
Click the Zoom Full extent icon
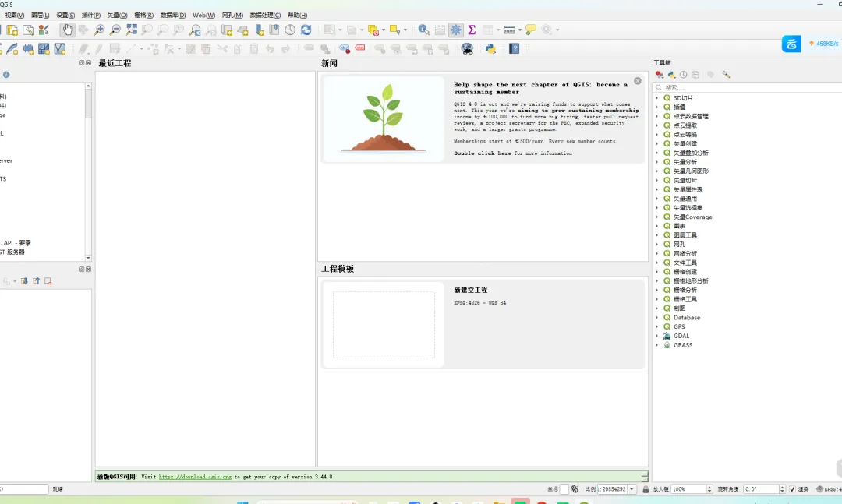coord(131,30)
